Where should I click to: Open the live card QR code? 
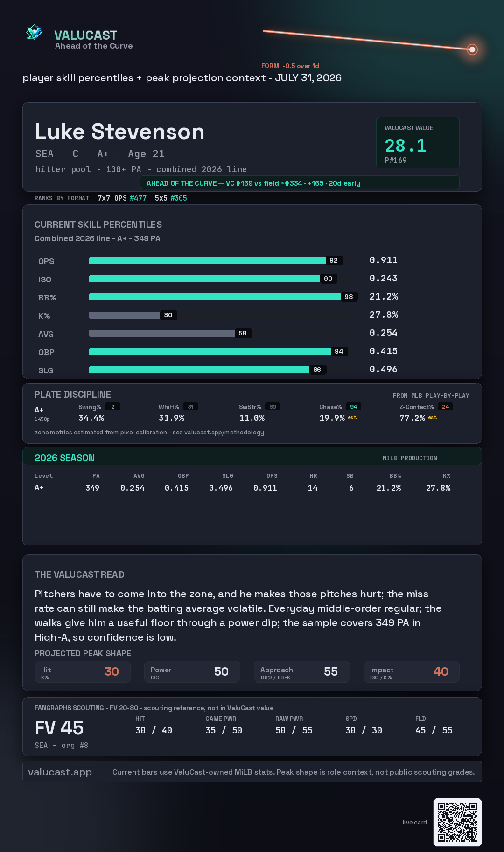[x=457, y=822]
